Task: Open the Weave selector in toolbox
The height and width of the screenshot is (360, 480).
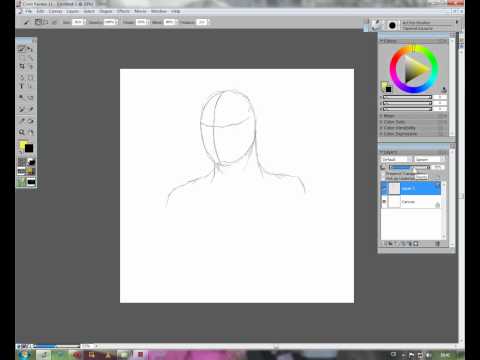Action: click(x=31, y=172)
